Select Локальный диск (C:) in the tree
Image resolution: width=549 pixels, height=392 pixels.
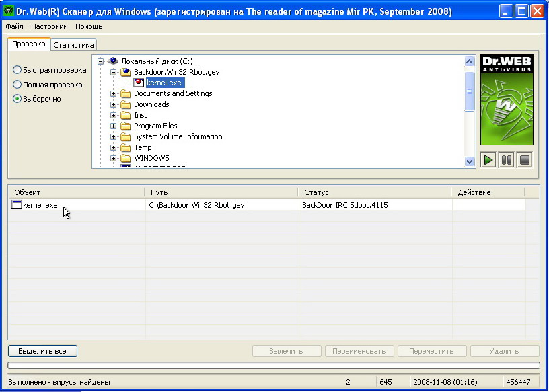pyautogui.click(x=157, y=61)
